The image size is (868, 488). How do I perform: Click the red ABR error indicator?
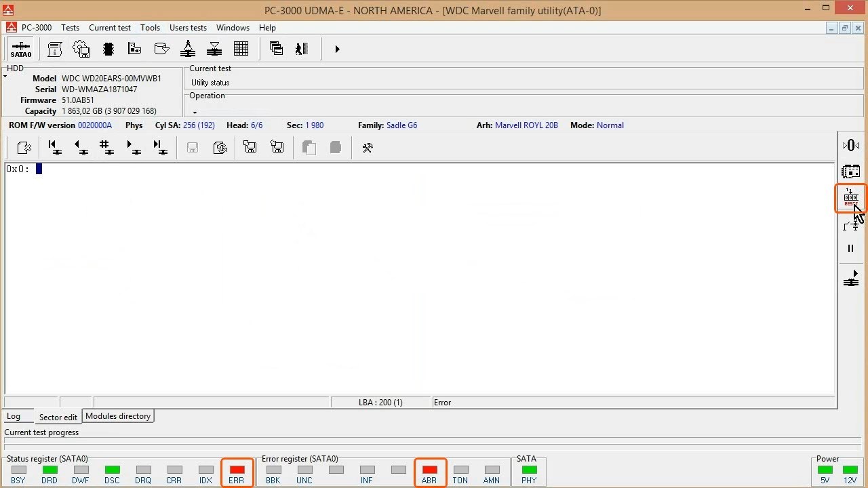click(429, 470)
